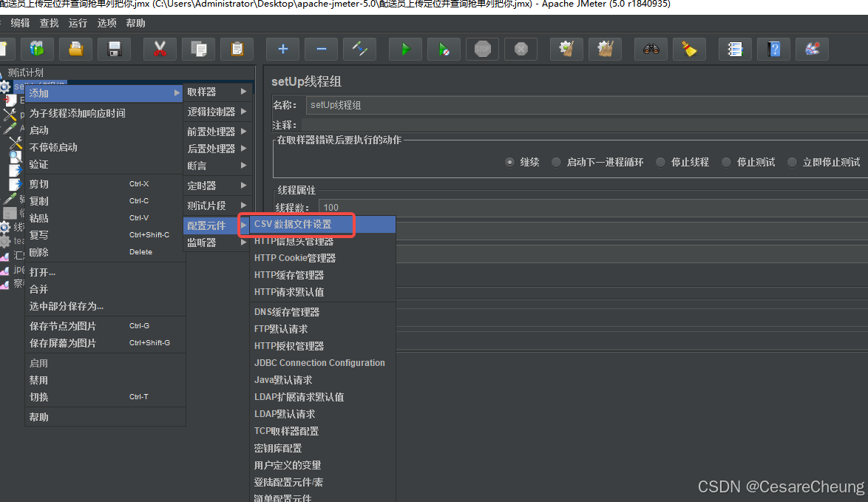
Task: Click the Cut scissors icon
Action: [160, 50]
